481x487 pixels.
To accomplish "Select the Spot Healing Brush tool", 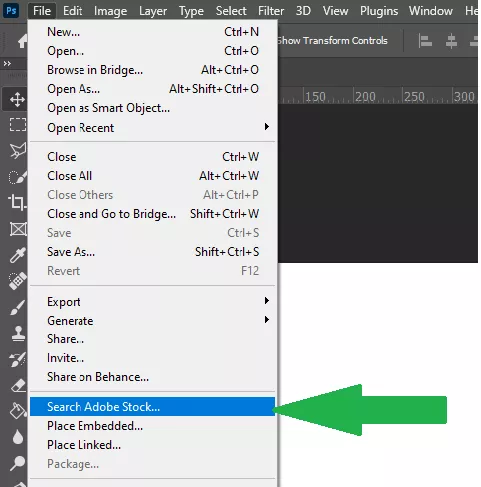I will [x=17, y=281].
